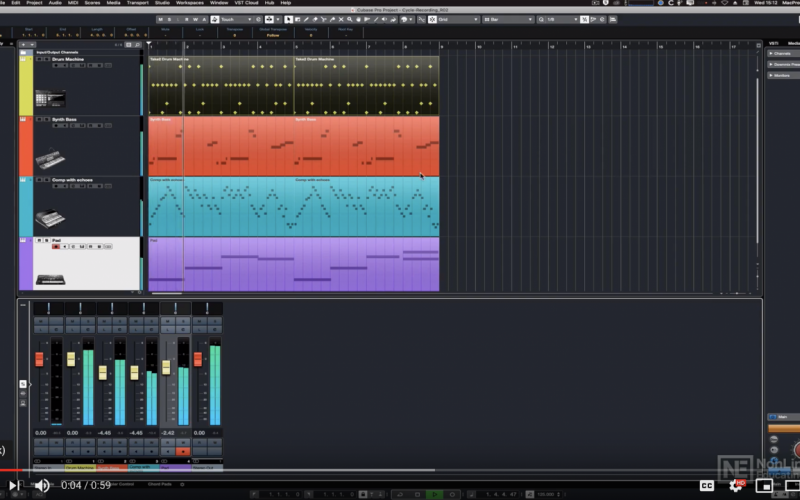Click the Comp with echoes instrument icon
This screenshot has width=800, height=500.
coord(49,218)
